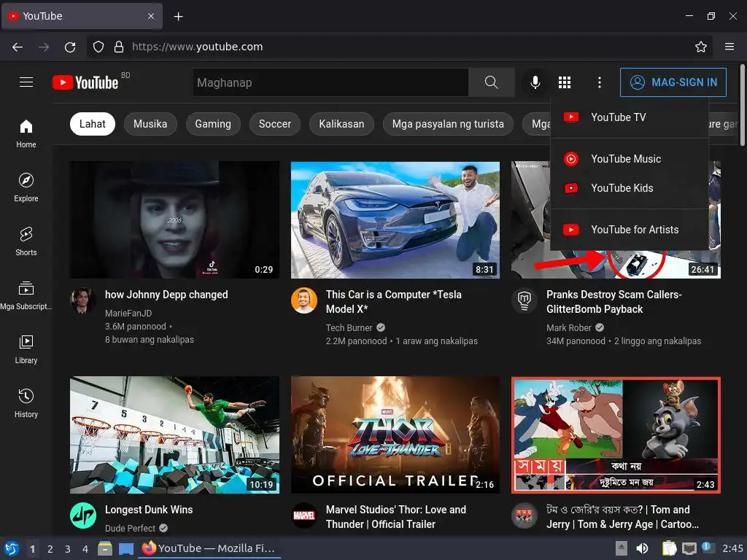Click the MAG-SIGN IN button
The image size is (747, 560).
(x=673, y=82)
